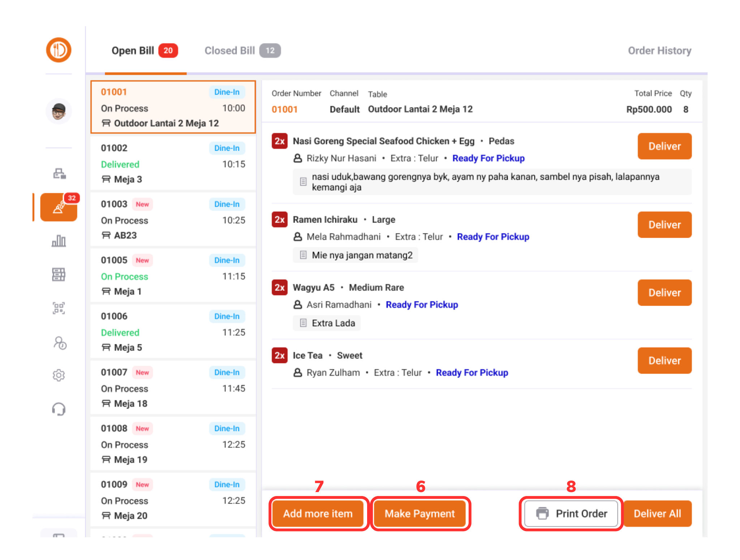The image size is (740, 560).
Task: Open the user avatar profile
Action: coord(59,111)
